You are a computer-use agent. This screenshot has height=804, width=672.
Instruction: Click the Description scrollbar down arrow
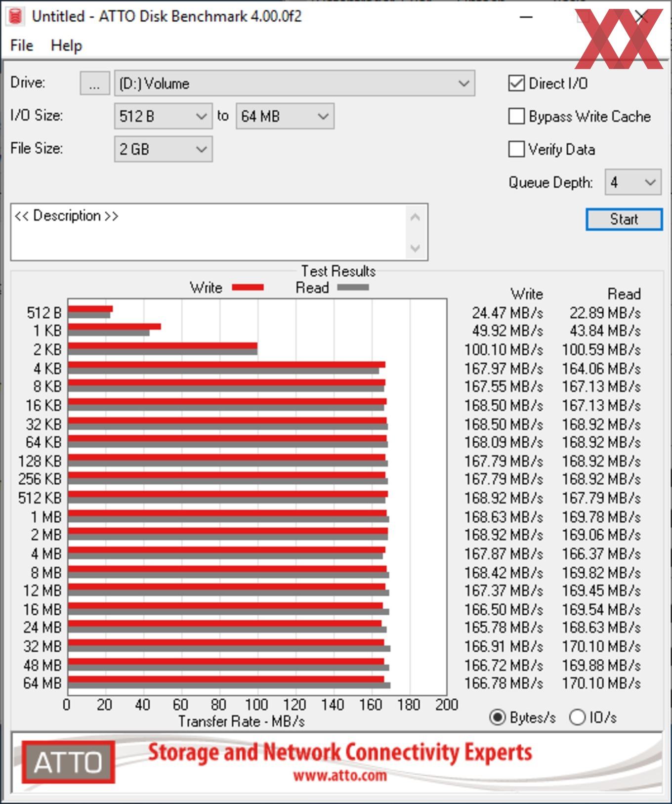pyautogui.click(x=415, y=248)
